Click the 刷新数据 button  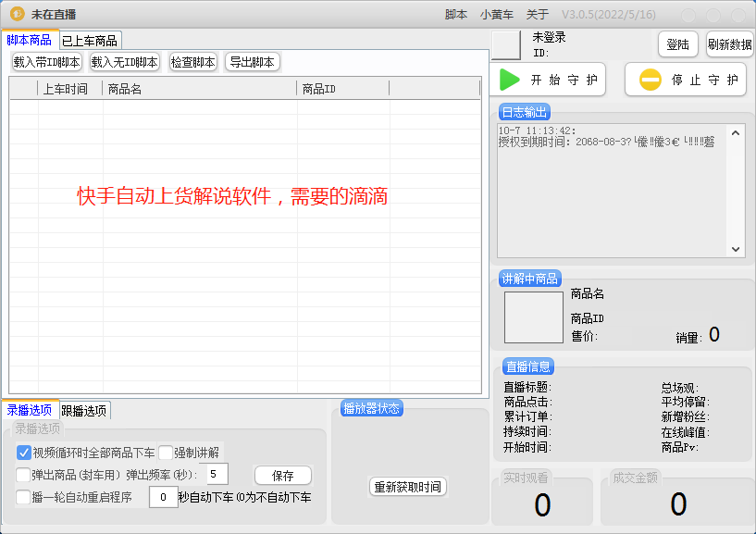[x=729, y=44]
